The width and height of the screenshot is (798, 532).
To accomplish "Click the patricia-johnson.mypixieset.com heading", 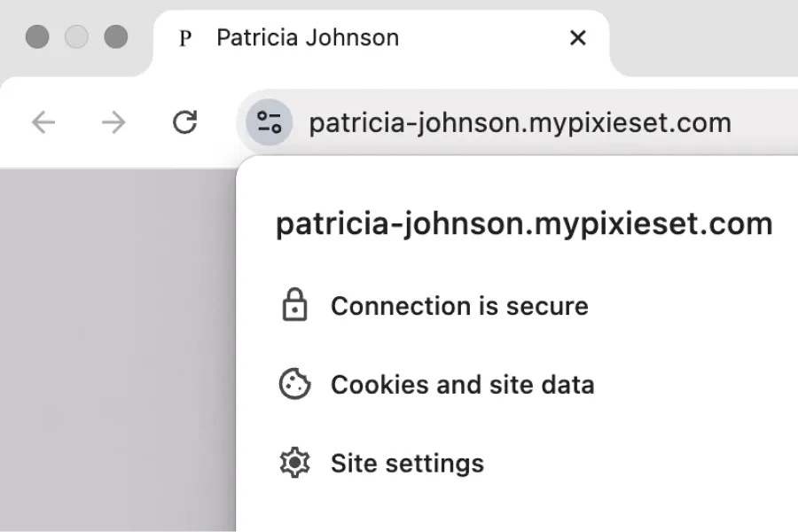I will pyautogui.click(x=524, y=223).
